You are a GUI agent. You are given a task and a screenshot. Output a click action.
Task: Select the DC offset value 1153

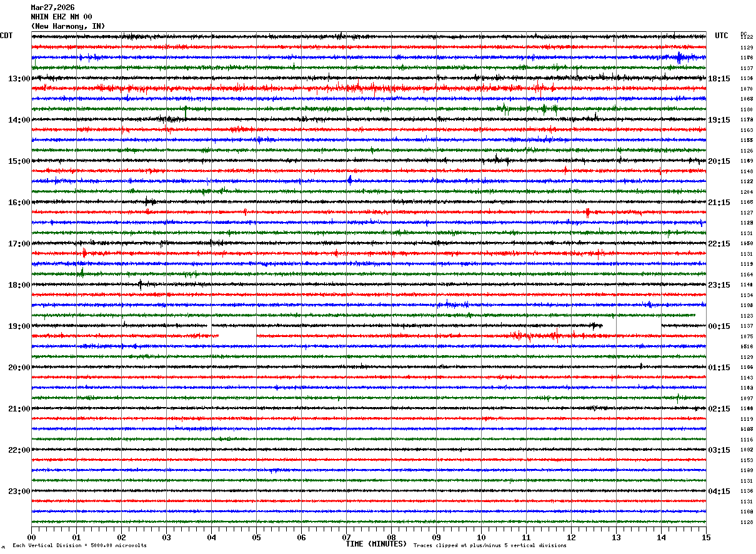tap(747, 460)
